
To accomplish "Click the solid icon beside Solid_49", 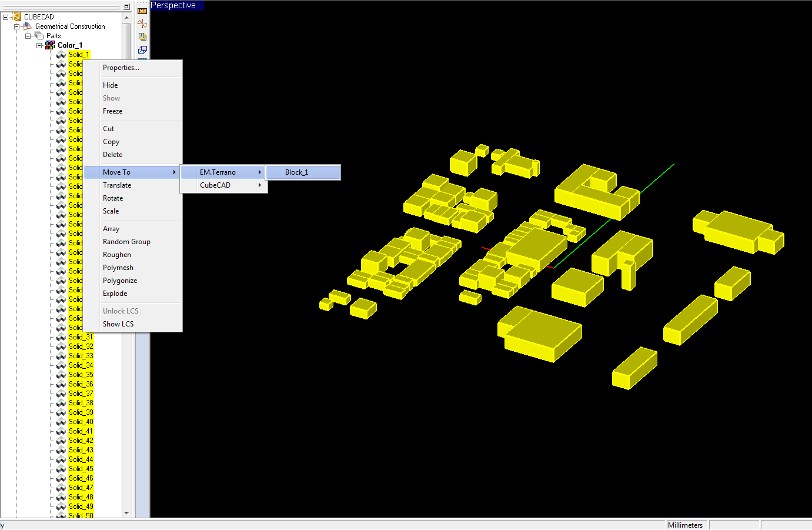I will pos(61,506).
